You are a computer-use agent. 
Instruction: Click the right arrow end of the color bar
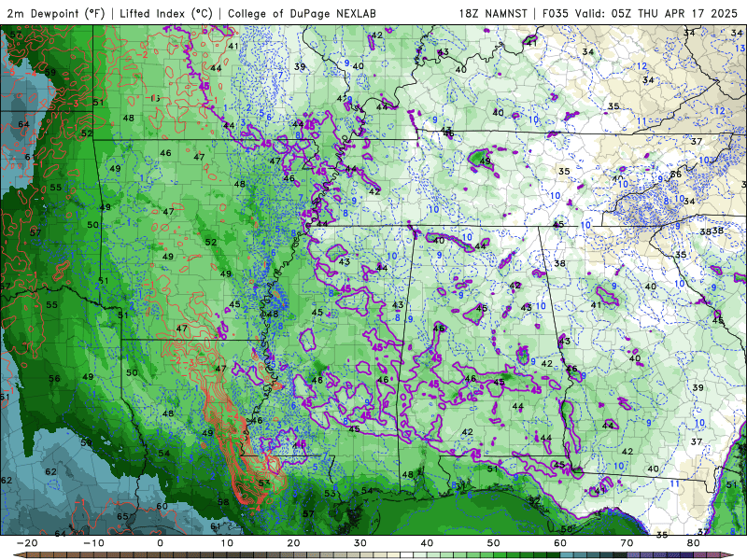click(728, 555)
